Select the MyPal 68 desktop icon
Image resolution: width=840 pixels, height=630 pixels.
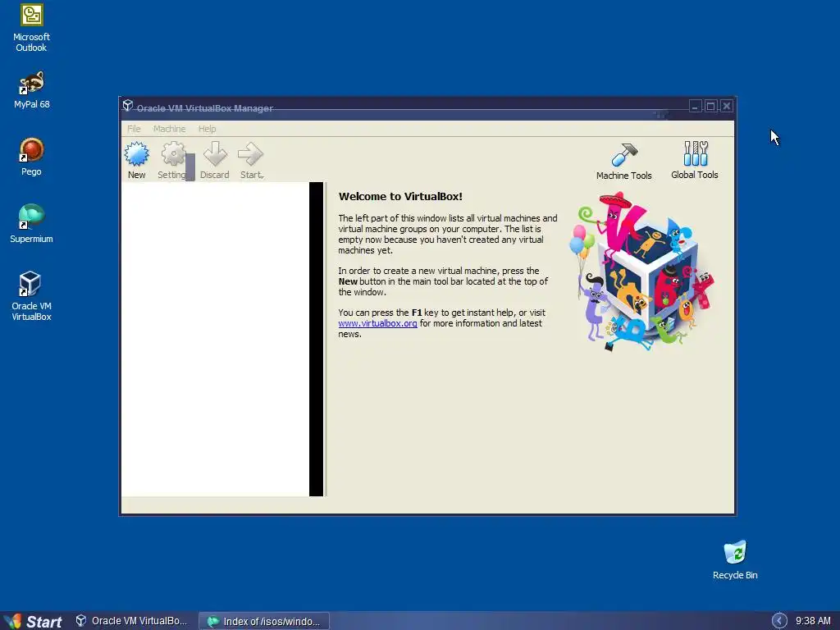pos(32,90)
